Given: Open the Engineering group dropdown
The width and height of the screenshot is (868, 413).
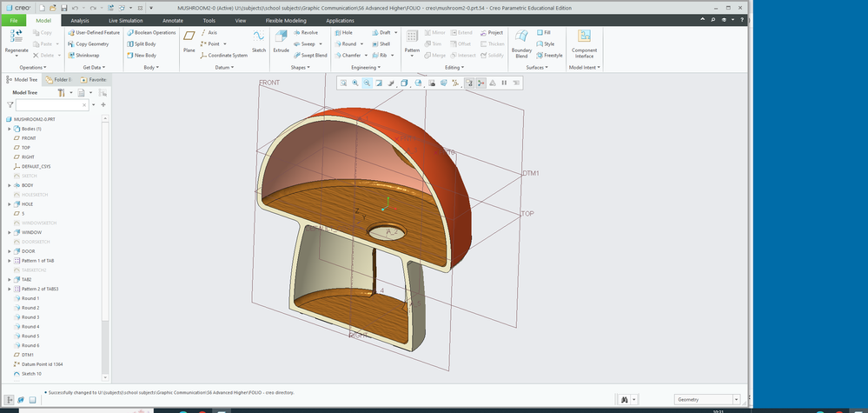Looking at the screenshot, I should [x=364, y=67].
